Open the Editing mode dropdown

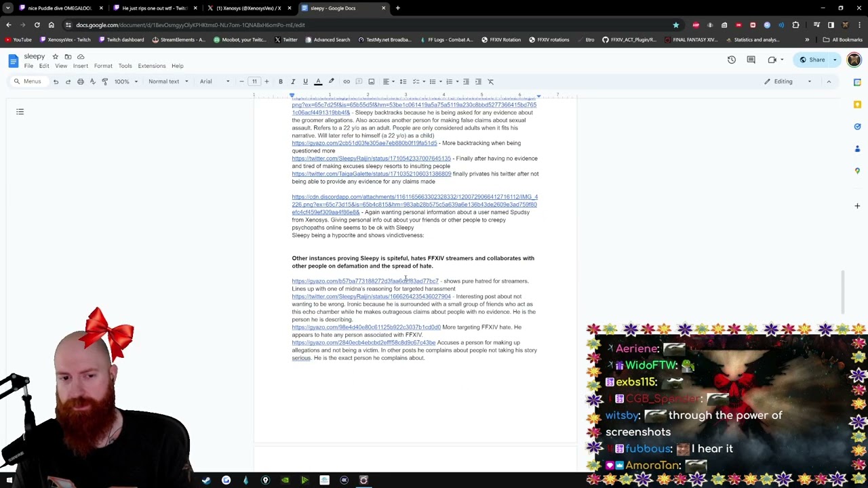tap(788, 81)
